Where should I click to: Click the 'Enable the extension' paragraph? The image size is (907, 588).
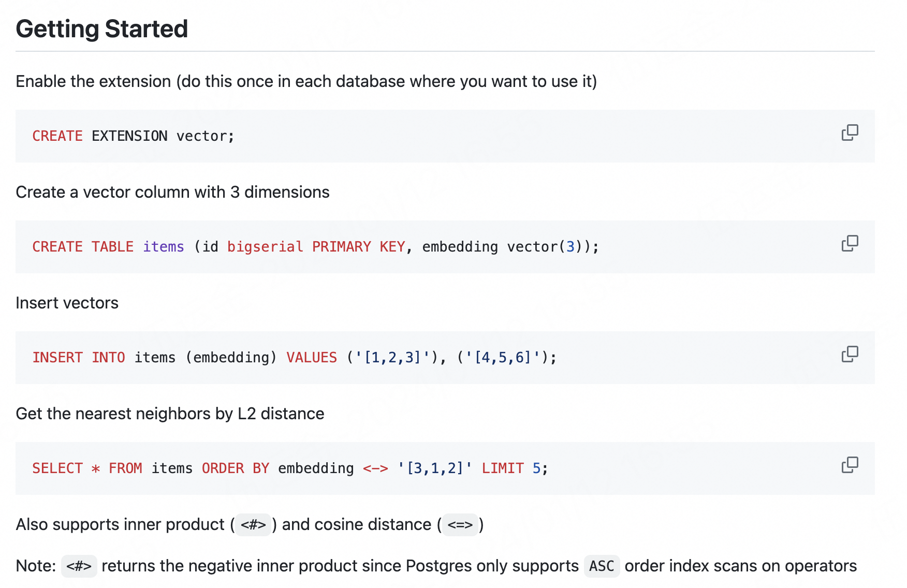[306, 82]
